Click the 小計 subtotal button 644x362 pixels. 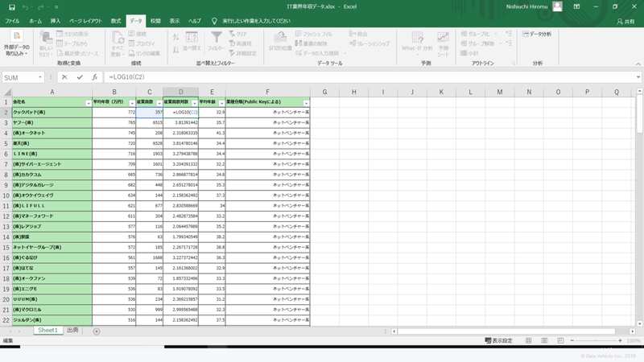pyautogui.click(x=469, y=53)
